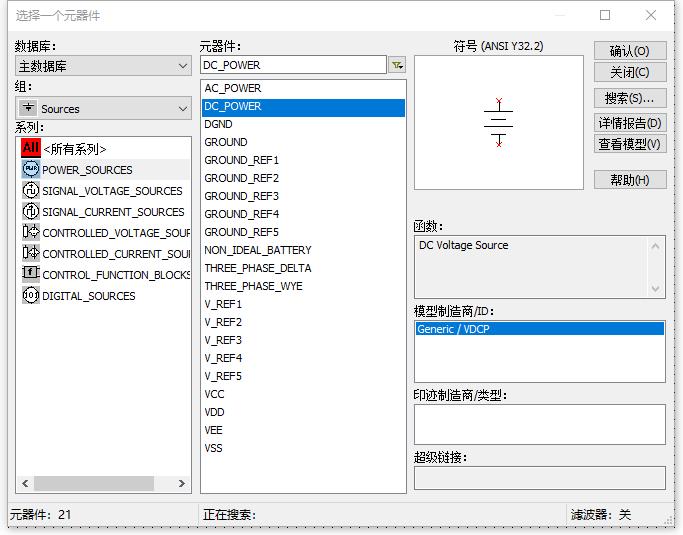Click the Sources group icon in dropdown
Screen dimensions: 683x535
tap(29, 107)
